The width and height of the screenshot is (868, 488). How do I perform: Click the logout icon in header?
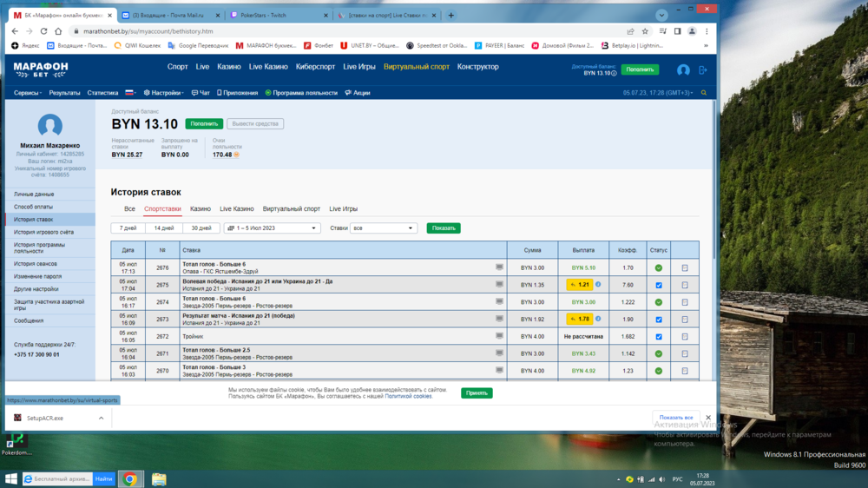(x=703, y=69)
